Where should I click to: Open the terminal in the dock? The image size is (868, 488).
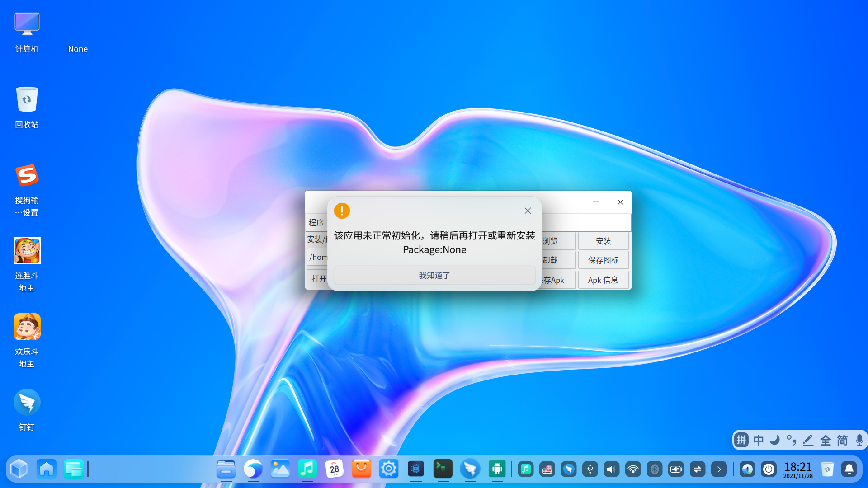443,469
